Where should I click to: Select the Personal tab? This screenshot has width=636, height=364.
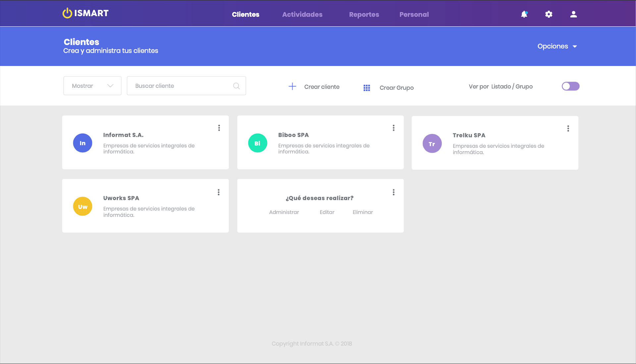coord(414,15)
